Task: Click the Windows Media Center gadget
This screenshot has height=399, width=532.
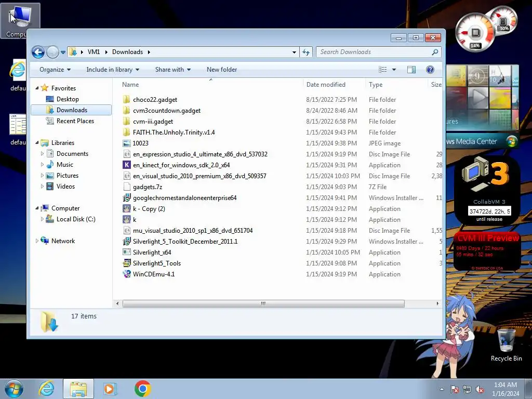Action: 483,107
